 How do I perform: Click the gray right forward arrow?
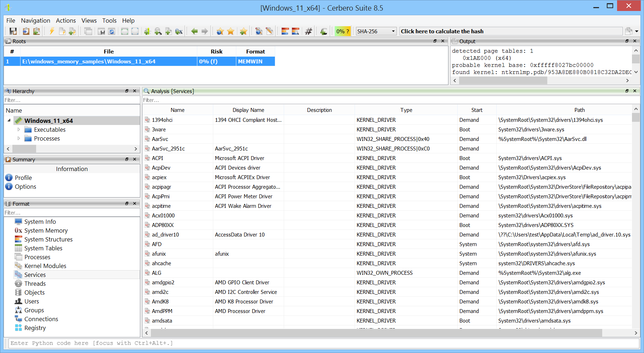tap(205, 31)
